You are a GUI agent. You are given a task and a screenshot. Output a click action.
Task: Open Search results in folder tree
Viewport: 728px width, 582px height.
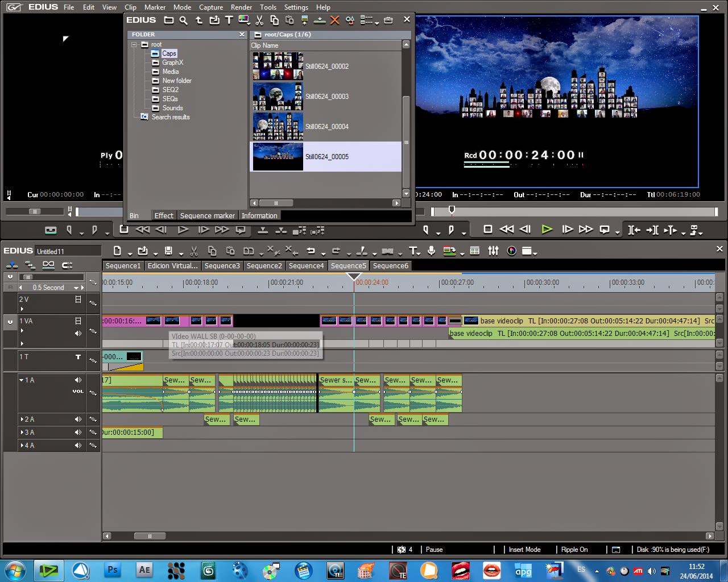171,117
